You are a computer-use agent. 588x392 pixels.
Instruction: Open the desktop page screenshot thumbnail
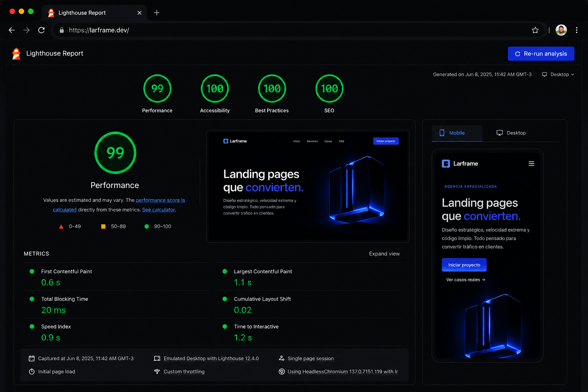(308, 186)
